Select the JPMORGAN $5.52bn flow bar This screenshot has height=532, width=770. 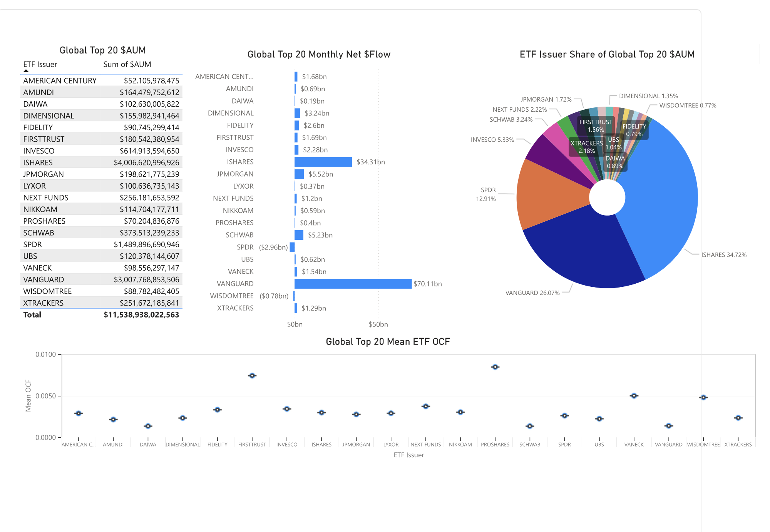[299, 174]
